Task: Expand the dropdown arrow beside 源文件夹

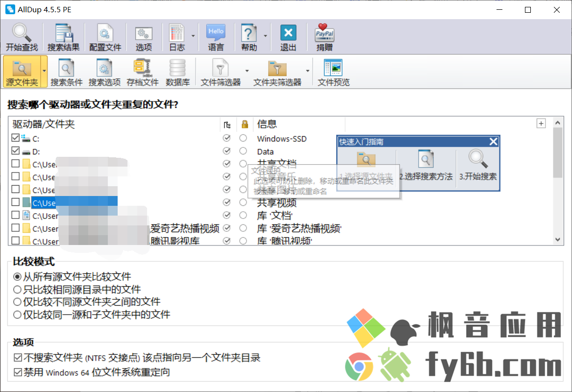Action: click(44, 71)
